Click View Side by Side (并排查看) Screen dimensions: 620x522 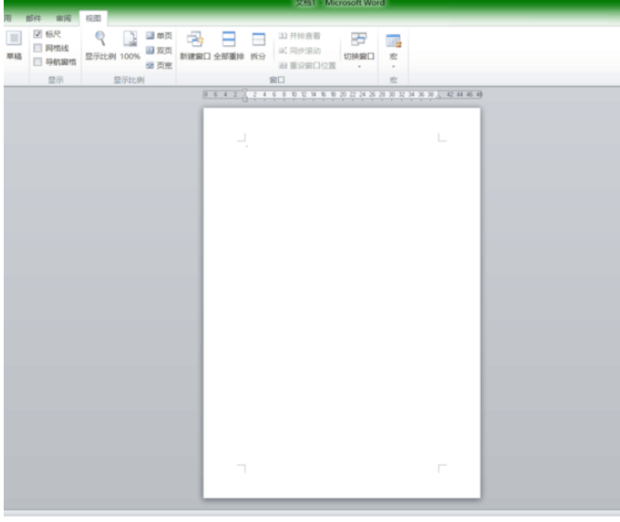coord(299,36)
